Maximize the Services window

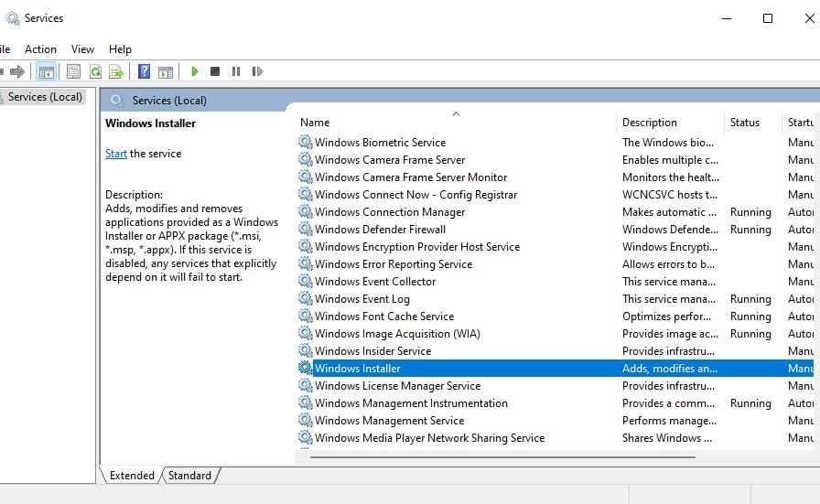pos(768,18)
